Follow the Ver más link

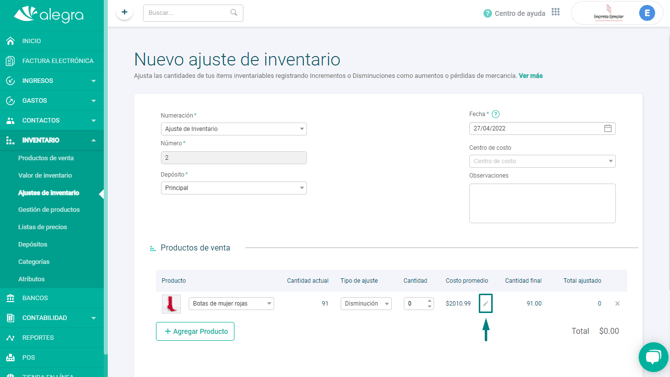pyautogui.click(x=531, y=76)
